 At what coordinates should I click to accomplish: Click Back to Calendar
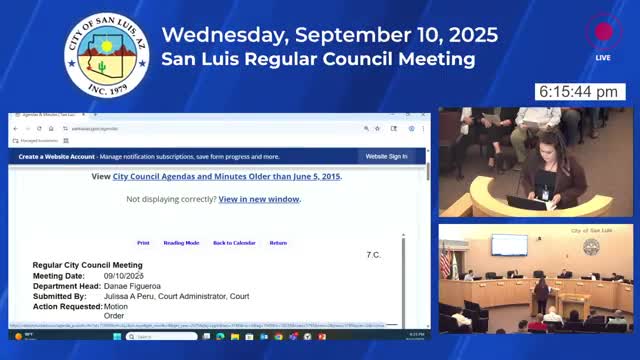pyautogui.click(x=234, y=243)
